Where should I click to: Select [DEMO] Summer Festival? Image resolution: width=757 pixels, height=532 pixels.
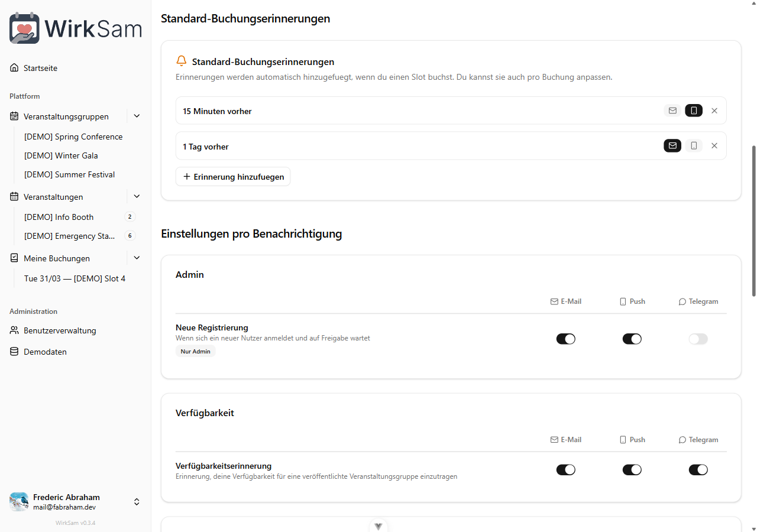[x=69, y=174]
